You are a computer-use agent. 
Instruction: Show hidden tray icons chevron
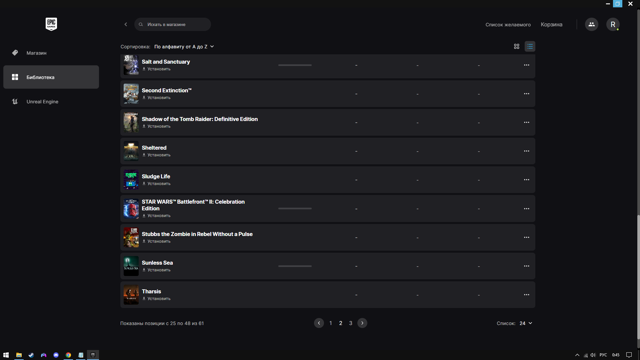pyautogui.click(x=577, y=355)
